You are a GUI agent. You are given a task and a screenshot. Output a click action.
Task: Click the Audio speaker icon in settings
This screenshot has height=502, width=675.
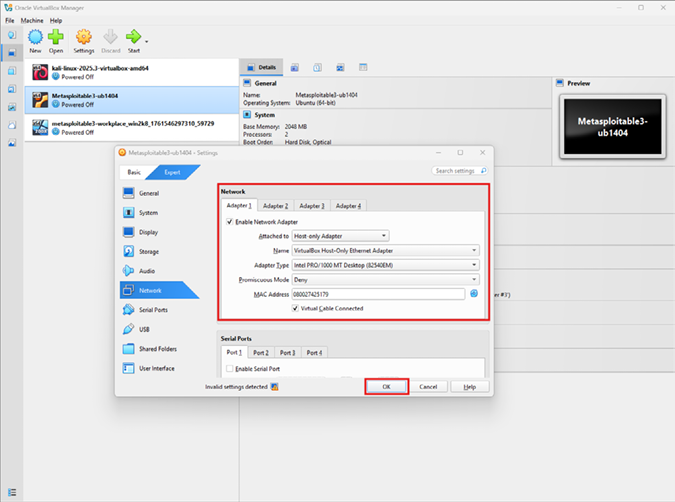(x=128, y=270)
